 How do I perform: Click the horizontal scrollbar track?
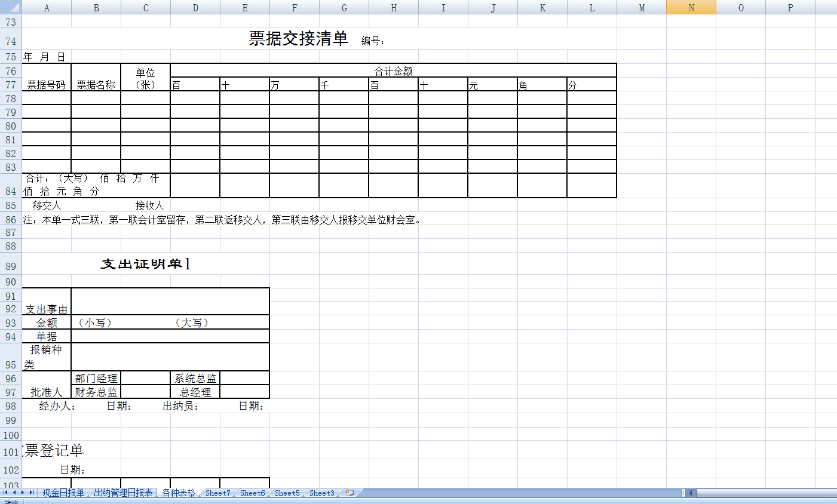click(x=766, y=493)
